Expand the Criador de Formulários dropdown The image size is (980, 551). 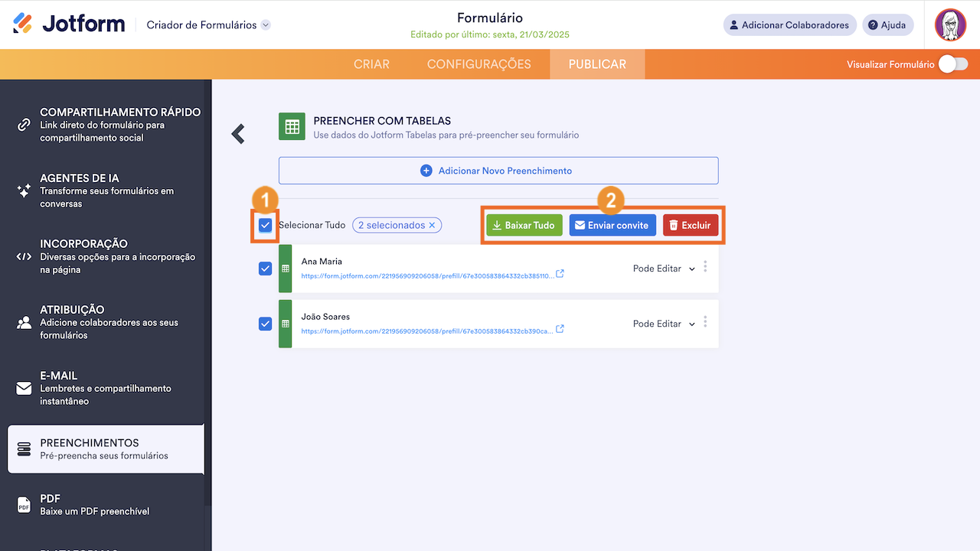click(x=266, y=25)
